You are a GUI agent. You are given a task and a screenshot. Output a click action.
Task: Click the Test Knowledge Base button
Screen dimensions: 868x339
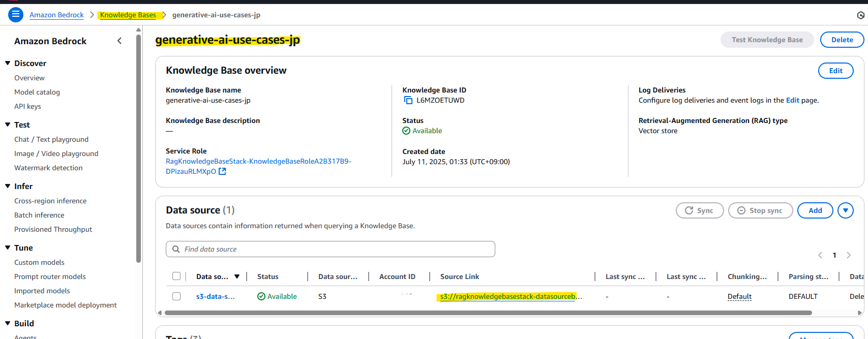[x=767, y=40]
